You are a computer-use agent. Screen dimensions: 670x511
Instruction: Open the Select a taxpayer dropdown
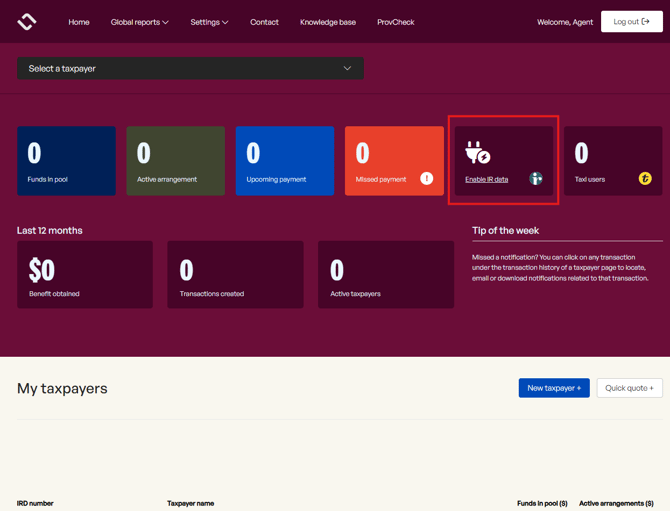190,68
